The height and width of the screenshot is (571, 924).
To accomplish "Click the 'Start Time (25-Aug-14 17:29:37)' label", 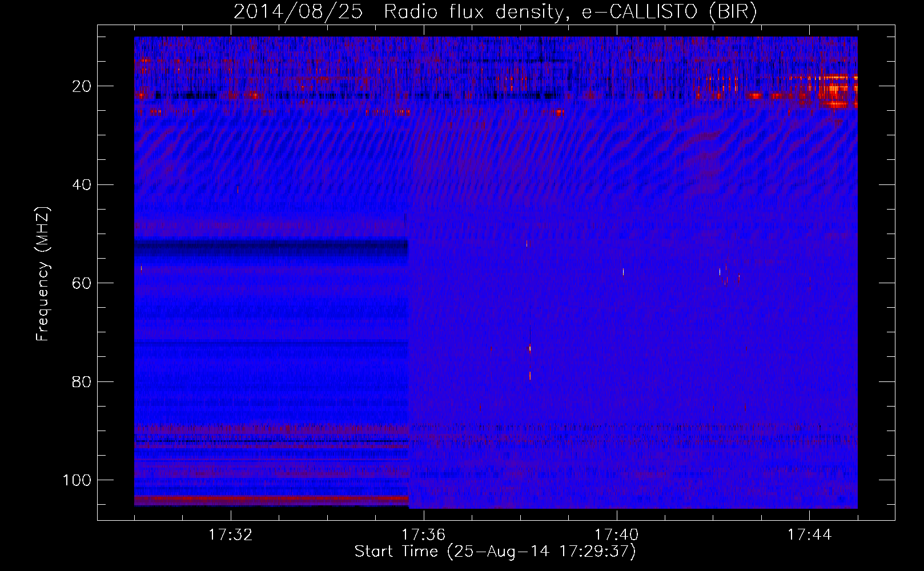I will pos(495,552).
